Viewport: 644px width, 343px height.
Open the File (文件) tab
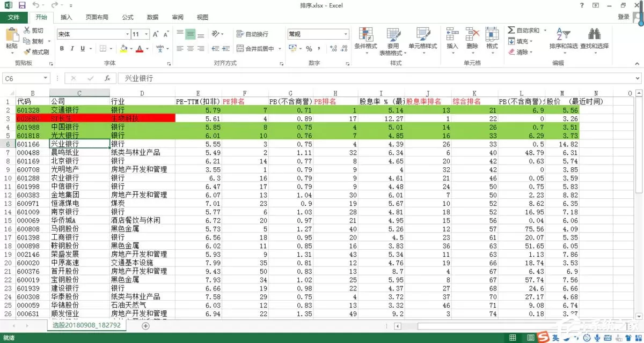(x=13, y=17)
